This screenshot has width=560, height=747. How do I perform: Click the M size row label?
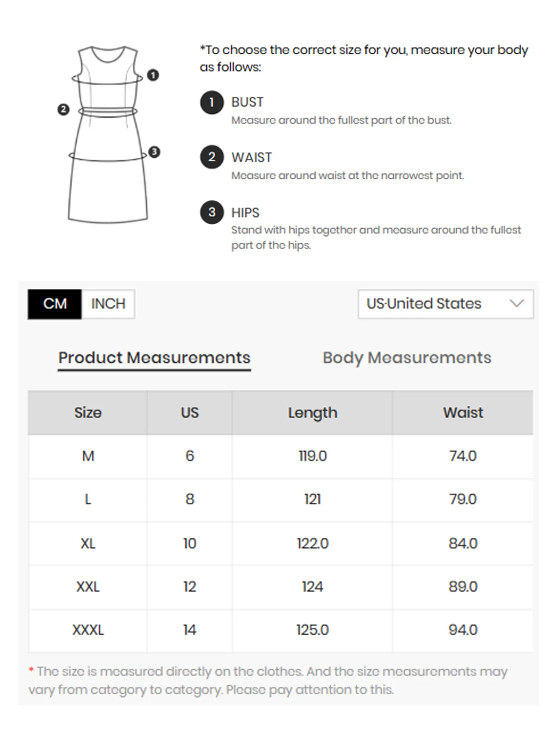tap(88, 456)
